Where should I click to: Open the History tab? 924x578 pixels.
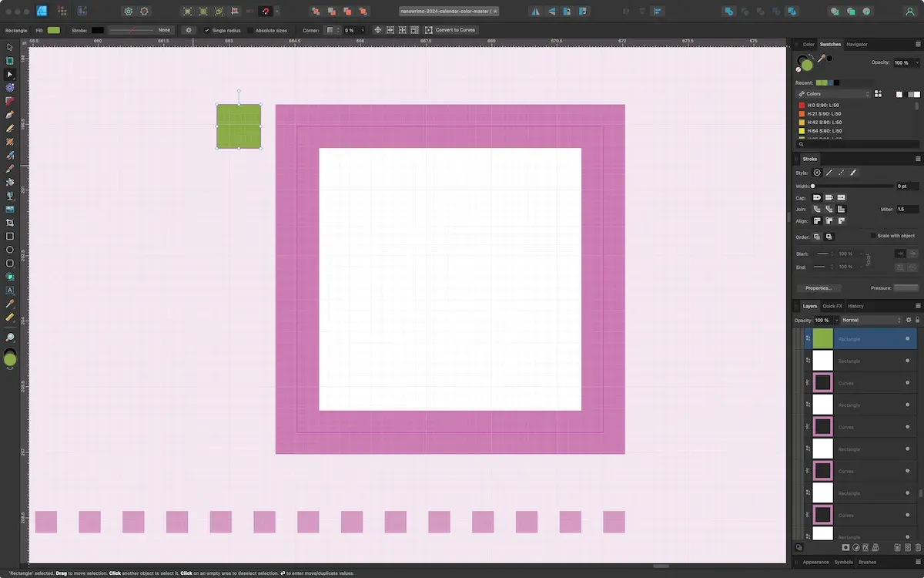855,306
